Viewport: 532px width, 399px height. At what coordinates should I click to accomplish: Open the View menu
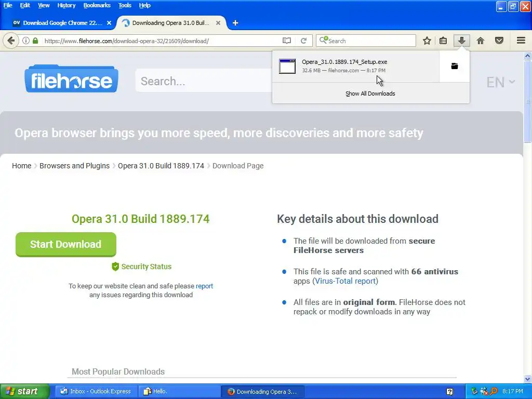pyautogui.click(x=44, y=5)
